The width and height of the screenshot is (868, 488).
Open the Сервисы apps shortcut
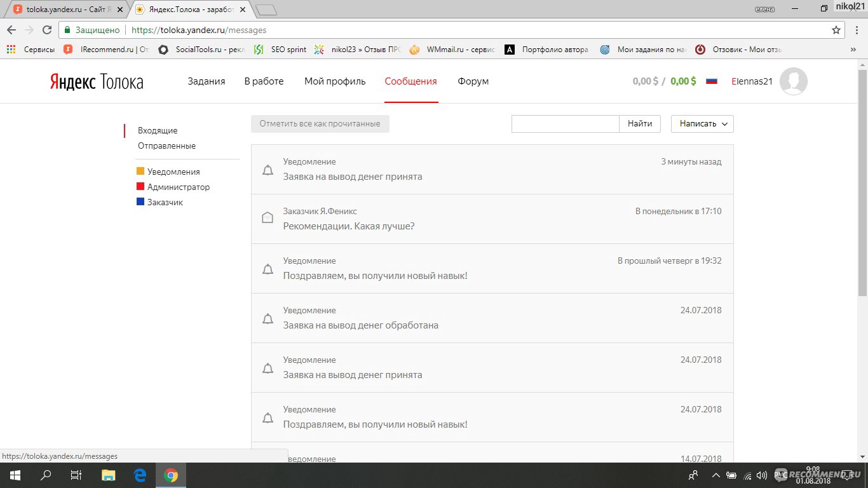pos(31,50)
